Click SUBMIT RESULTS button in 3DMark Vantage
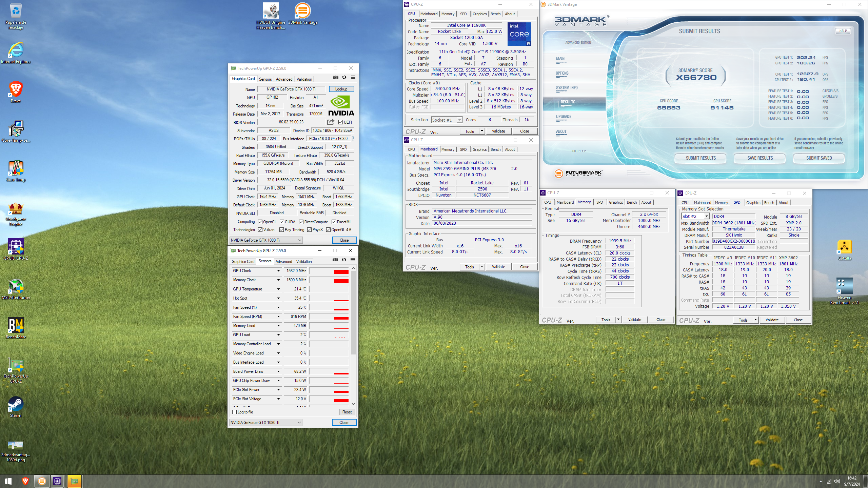 click(701, 158)
